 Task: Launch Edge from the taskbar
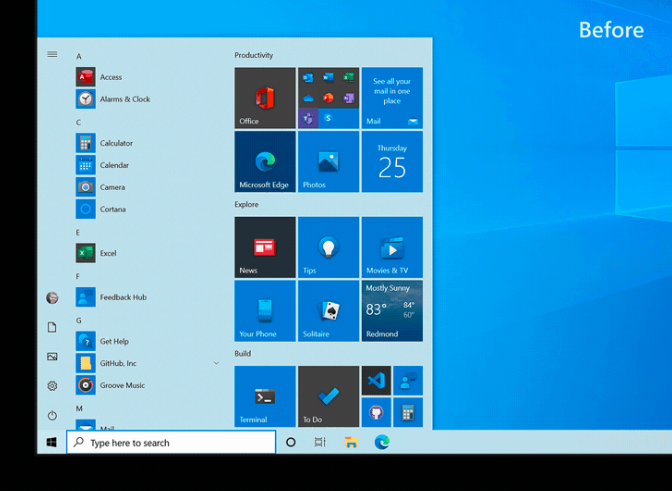382,442
